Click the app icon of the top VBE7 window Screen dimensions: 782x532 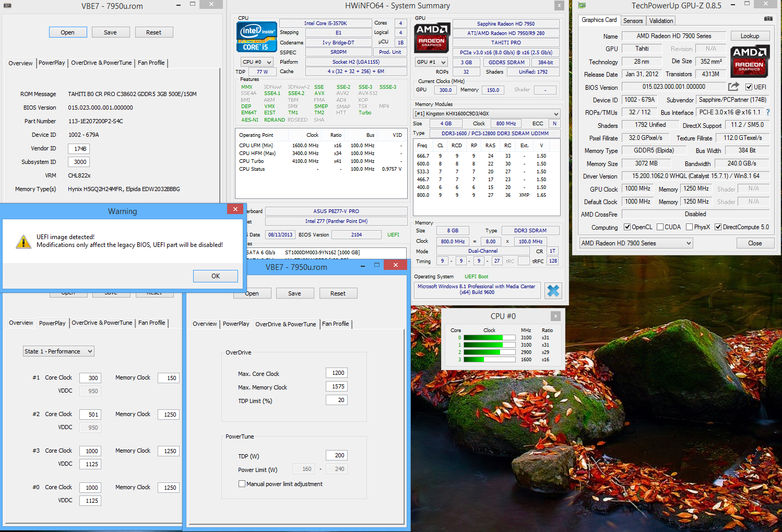click(x=7, y=6)
